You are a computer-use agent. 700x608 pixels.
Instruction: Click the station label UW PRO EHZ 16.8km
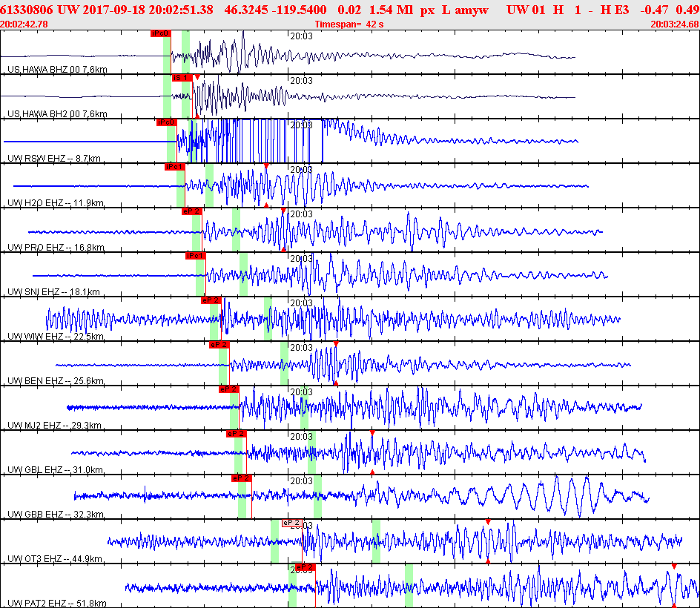[x=56, y=248]
